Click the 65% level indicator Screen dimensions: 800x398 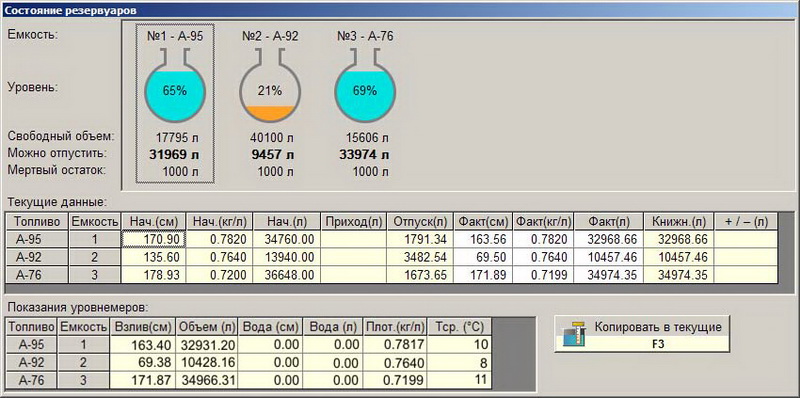point(175,91)
